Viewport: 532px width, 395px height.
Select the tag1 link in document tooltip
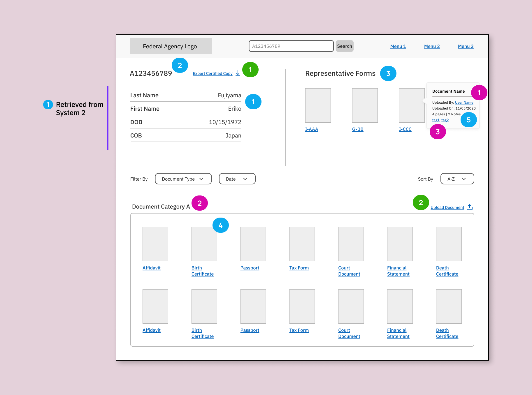point(436,120)
